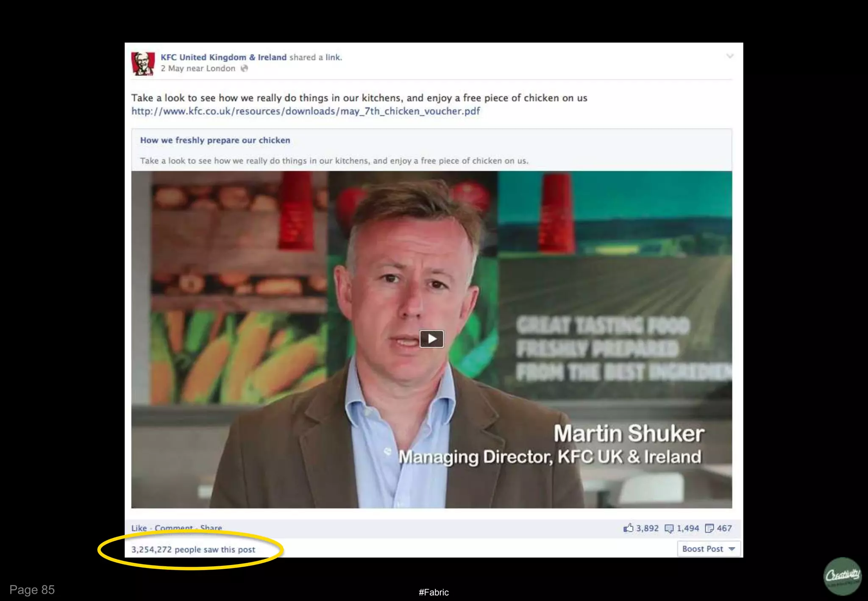Open the Boost Post dropdown

(x=708, y=549)
